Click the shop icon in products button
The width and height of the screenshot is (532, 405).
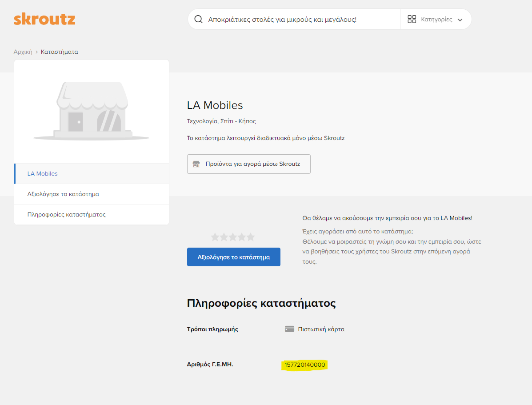(x=196, y=164)
